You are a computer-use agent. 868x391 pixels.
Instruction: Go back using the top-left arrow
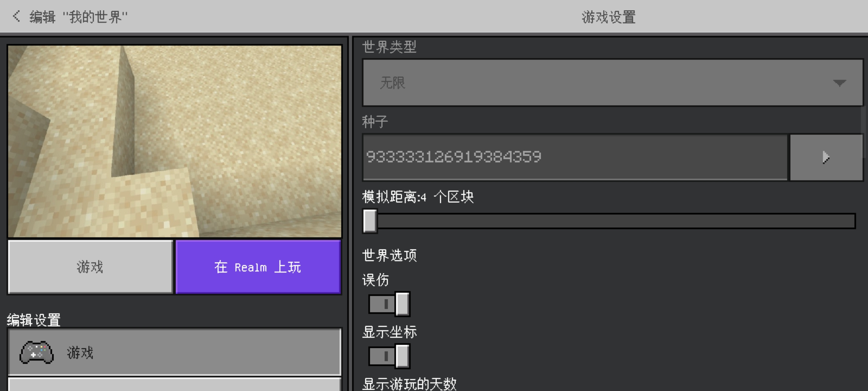16,16
